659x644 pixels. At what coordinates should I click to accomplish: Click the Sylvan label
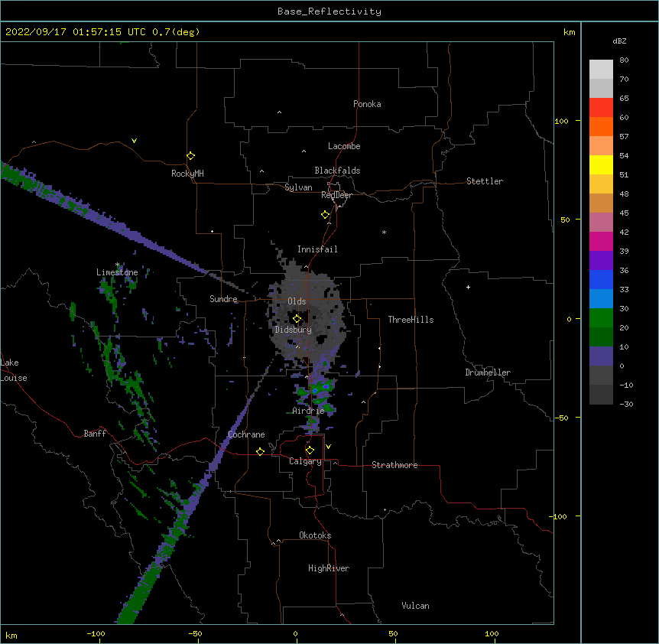[x=298, y=187]
